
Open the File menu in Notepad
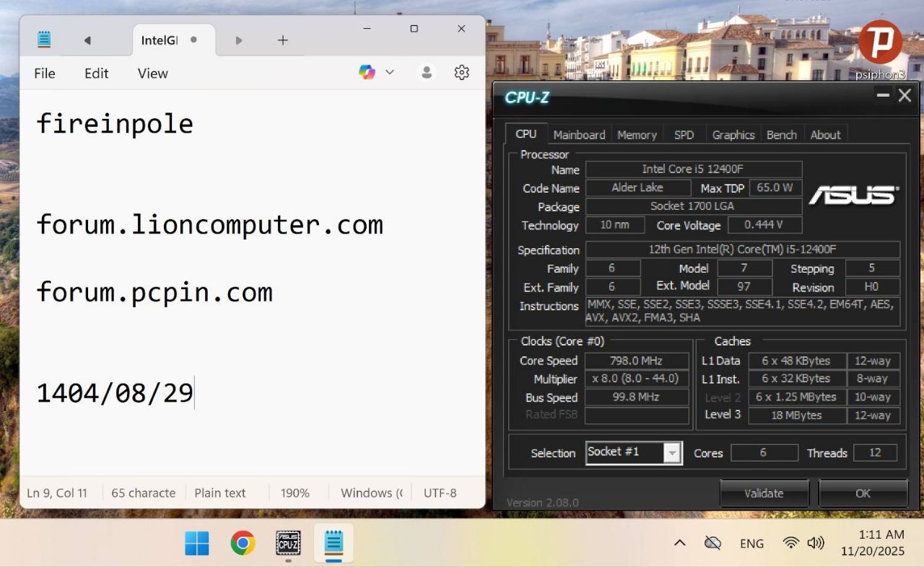tap(45, 74)
